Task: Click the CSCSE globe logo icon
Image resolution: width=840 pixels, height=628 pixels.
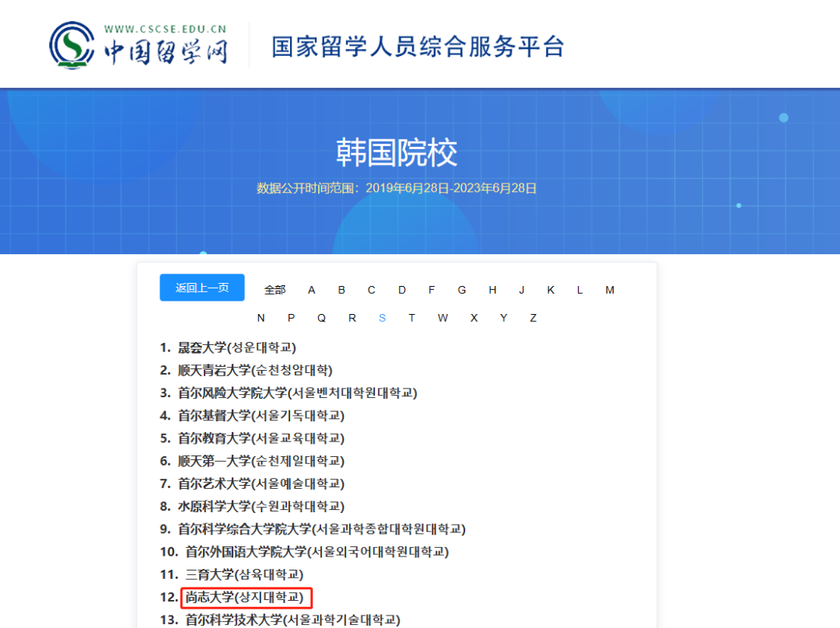Action: pos(72,45)
